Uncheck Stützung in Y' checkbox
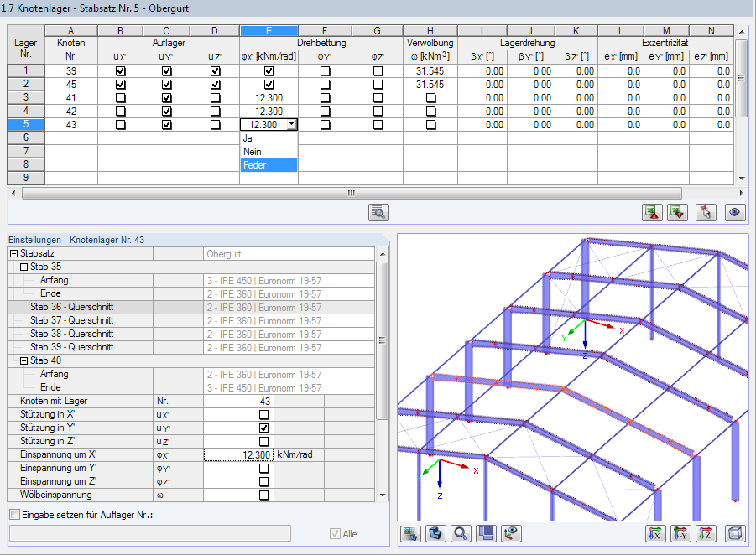 pos(263,428)
